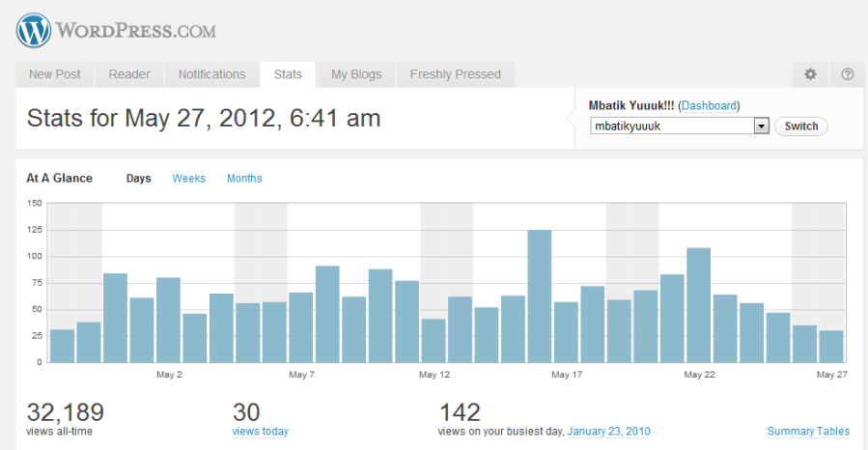Image resolution: width=868 pixels, height=450 pixels.
Task: Switch the chart to Weeks view
Action: [188, 179]
